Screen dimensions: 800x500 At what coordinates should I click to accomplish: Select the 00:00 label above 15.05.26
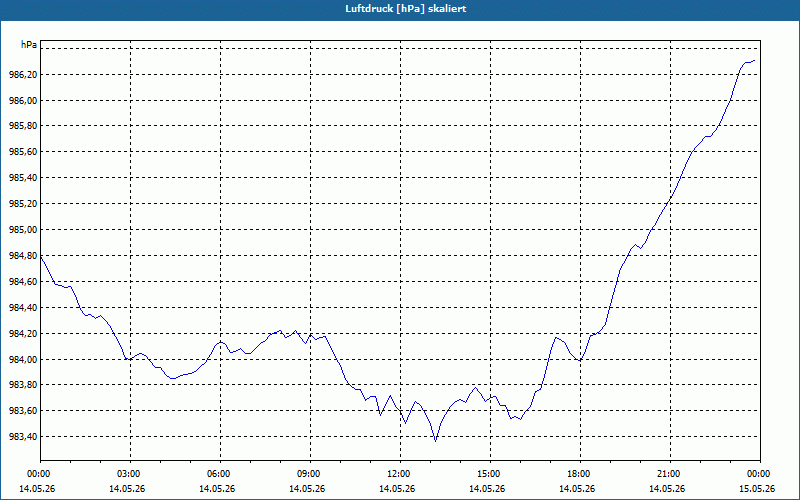click(760, 473)
